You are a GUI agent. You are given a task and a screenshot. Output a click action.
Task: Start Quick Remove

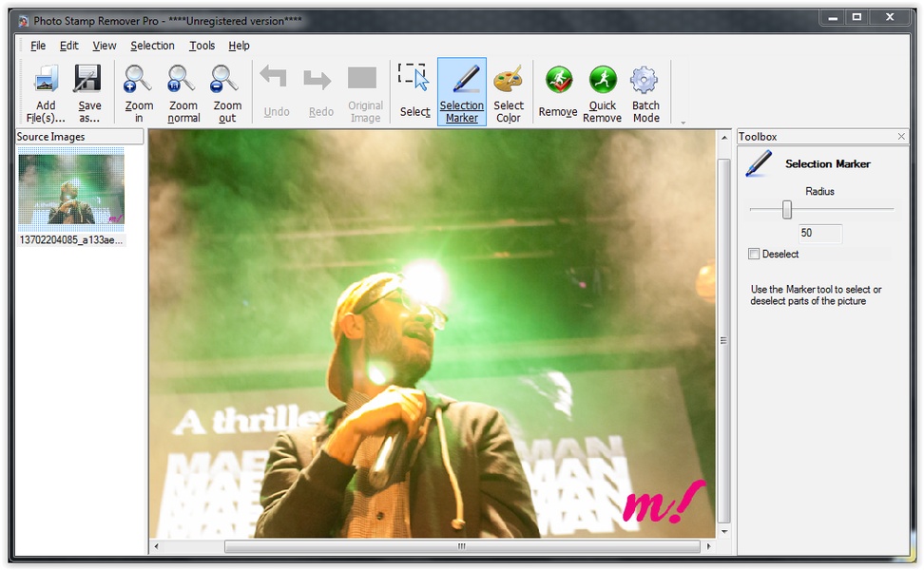(602, 80)
